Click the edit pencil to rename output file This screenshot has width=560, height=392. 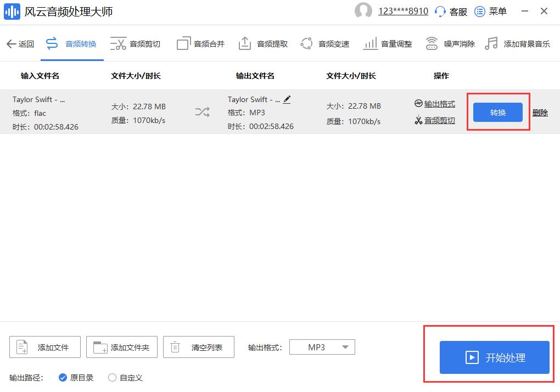[x=287, y=99]
